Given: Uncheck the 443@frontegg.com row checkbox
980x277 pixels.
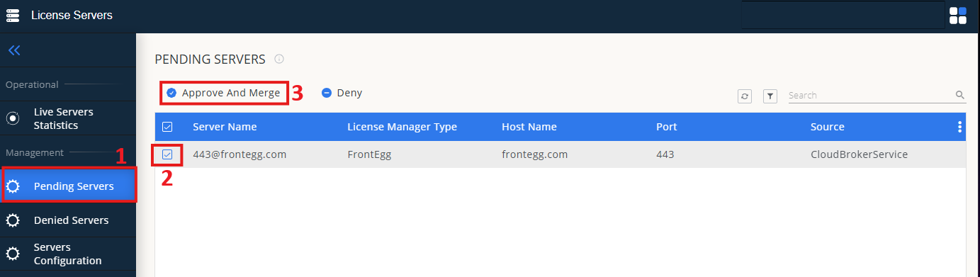Looking at the screenshot, I should point(167,154).
